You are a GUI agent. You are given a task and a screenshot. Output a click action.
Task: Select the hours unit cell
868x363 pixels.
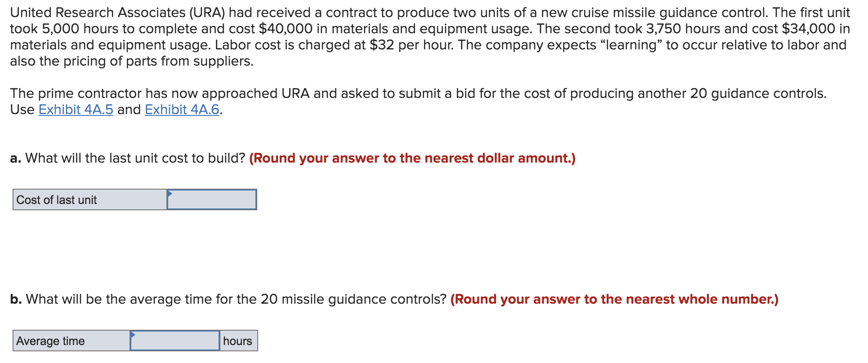tap(237, 341)
